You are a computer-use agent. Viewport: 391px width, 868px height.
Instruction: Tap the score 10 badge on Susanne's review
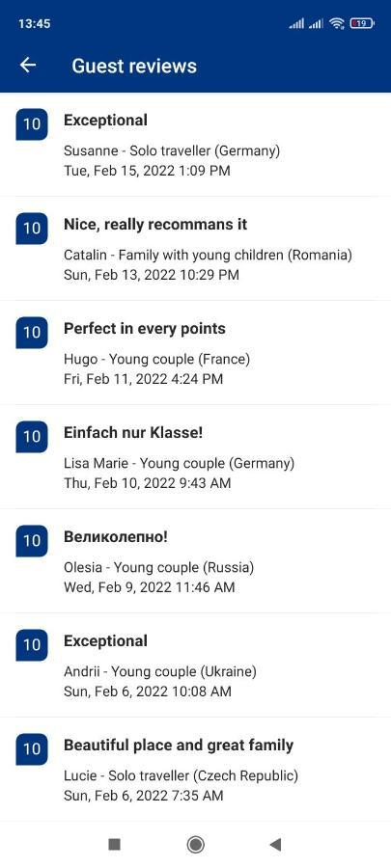(32, 124)
